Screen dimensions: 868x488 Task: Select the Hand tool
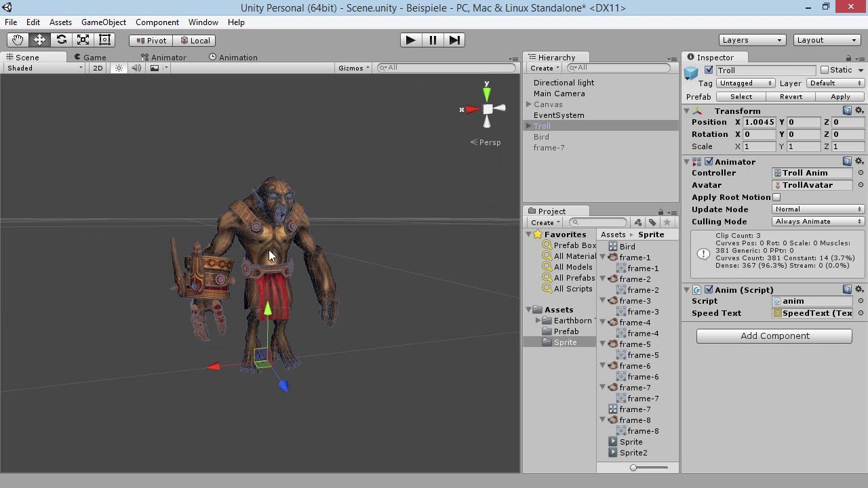pyautogui.click(x=18, y=40)
